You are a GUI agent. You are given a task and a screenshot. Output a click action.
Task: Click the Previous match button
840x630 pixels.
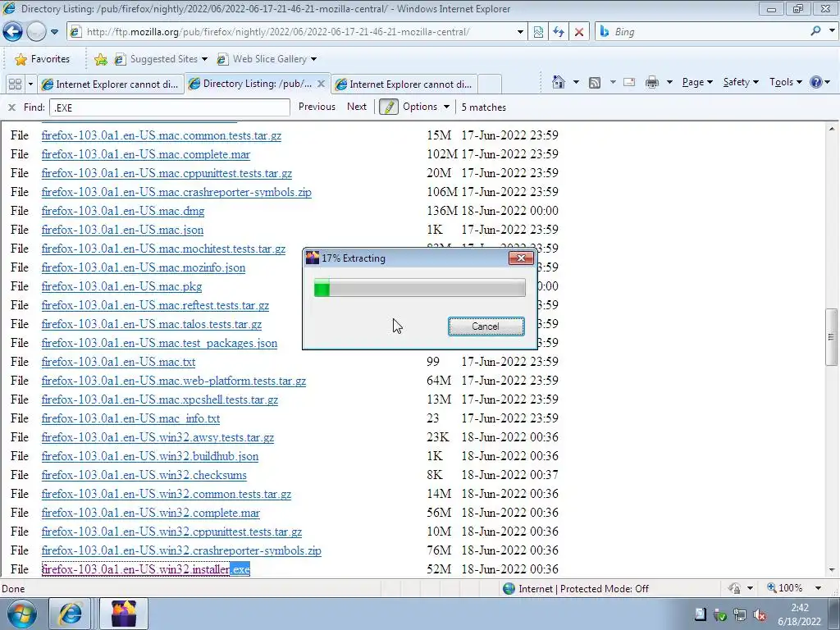317,107
